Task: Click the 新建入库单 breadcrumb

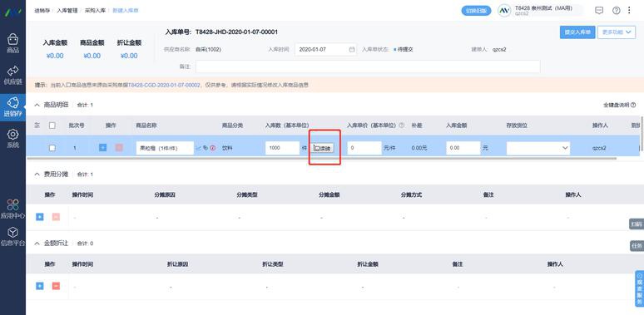Action: click(x=126, y=11)
